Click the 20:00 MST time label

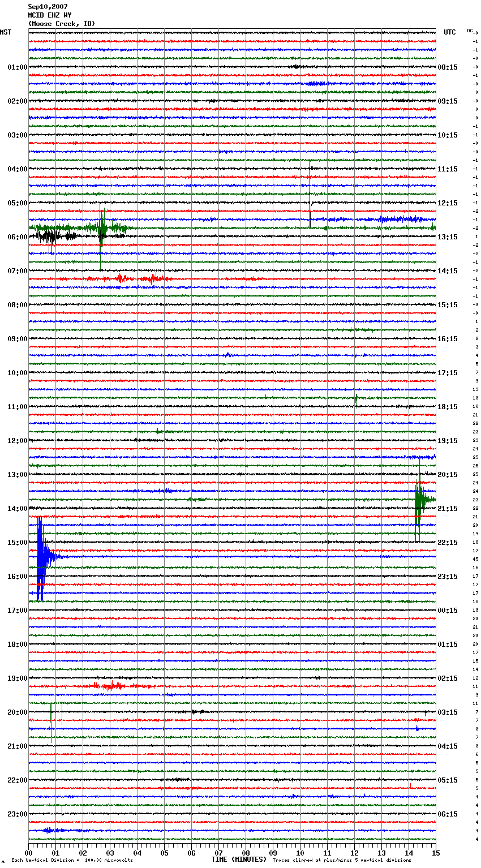(x=18, y=712)
